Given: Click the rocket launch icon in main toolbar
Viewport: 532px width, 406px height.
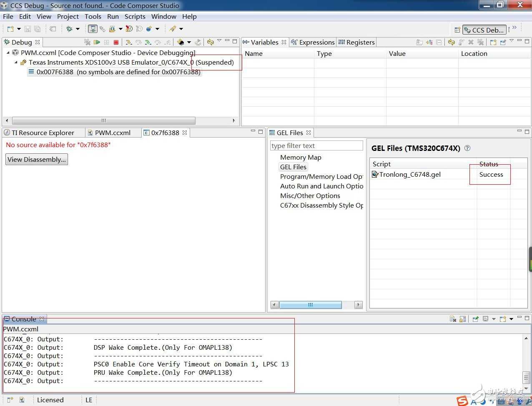Looking at the screenshot, I should 173,29.
